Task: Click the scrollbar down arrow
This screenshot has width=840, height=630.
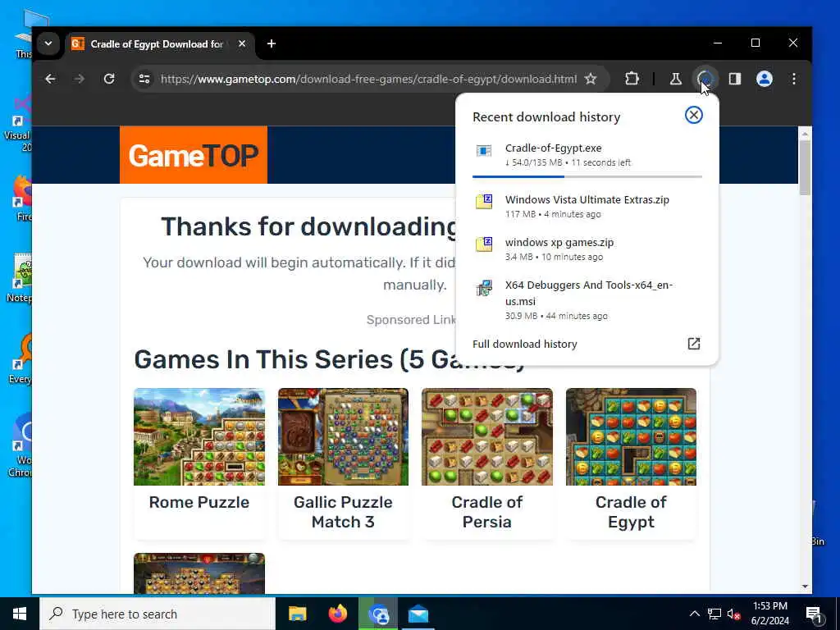Action: pyautogui.click(x=805, y=587)
